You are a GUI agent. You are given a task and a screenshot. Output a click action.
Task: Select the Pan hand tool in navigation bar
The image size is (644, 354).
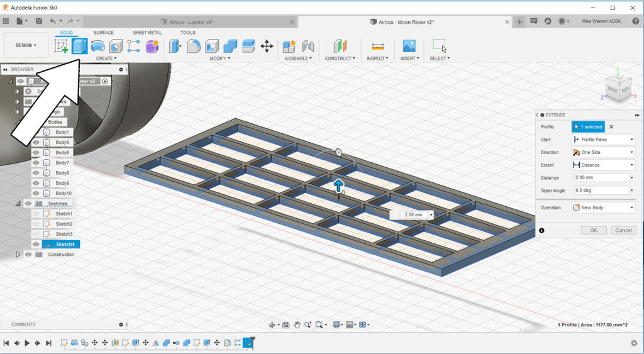coord(297,325)
